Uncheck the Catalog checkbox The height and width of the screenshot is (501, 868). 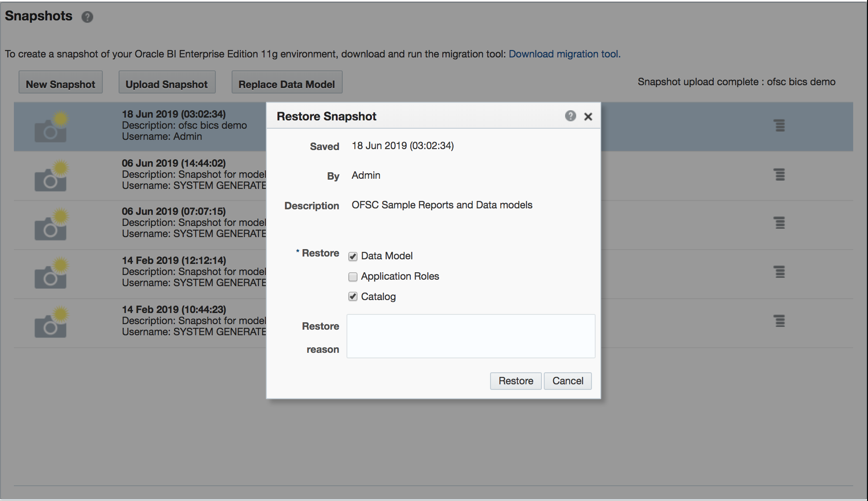[353, 297]
